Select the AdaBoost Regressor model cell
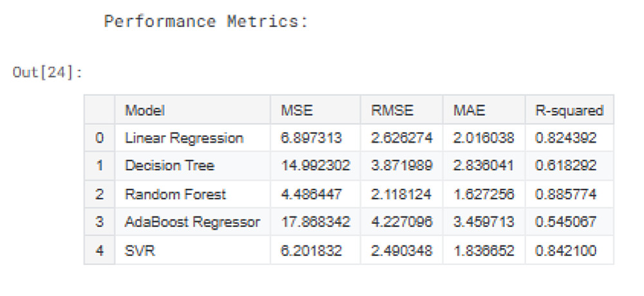Screen dimensions: 644x296 click(x=193, y=222)
